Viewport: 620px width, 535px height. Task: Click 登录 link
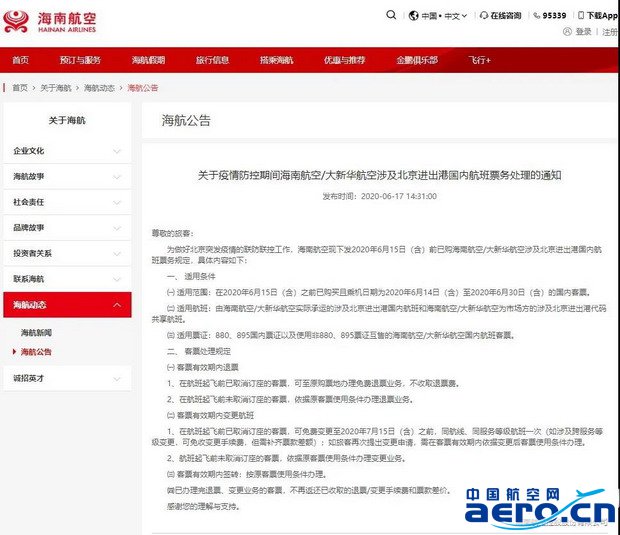coord(583,32)
